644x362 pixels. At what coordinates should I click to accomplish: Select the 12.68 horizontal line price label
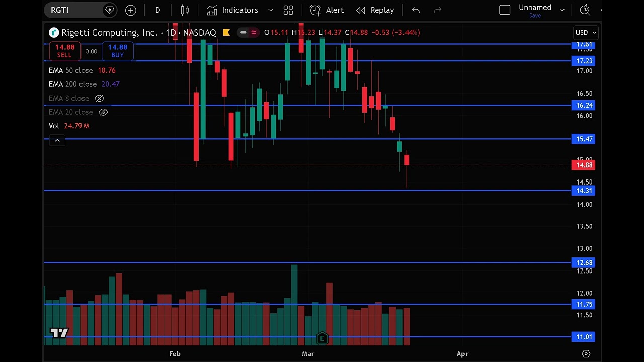click(x=584, y=263)
